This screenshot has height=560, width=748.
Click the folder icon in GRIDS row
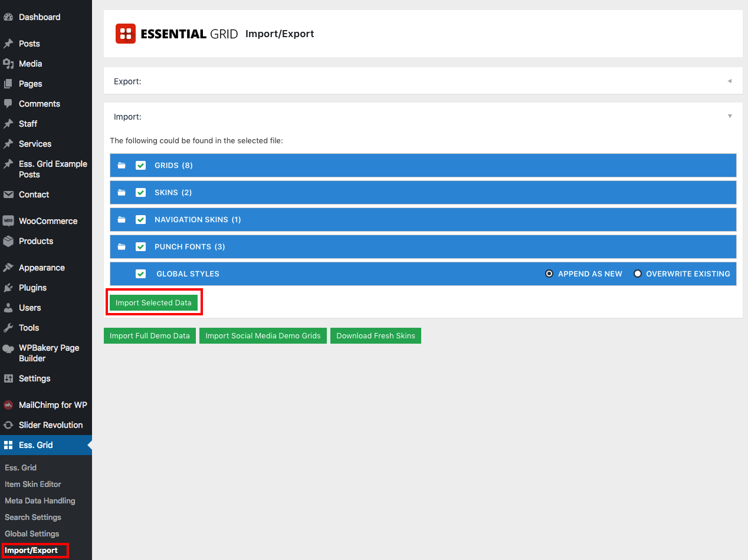tap(122, 166)
